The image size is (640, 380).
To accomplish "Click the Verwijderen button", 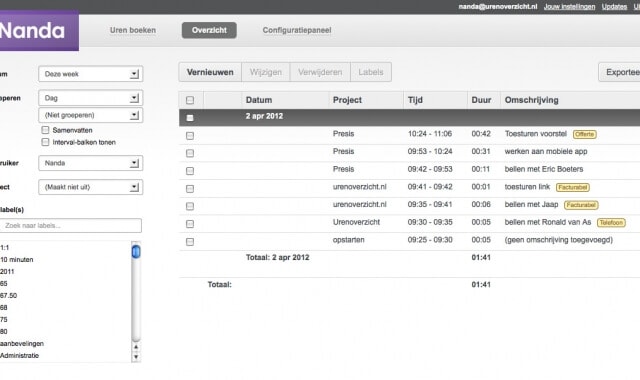I will pyautogui.click(x=320, y=72).
